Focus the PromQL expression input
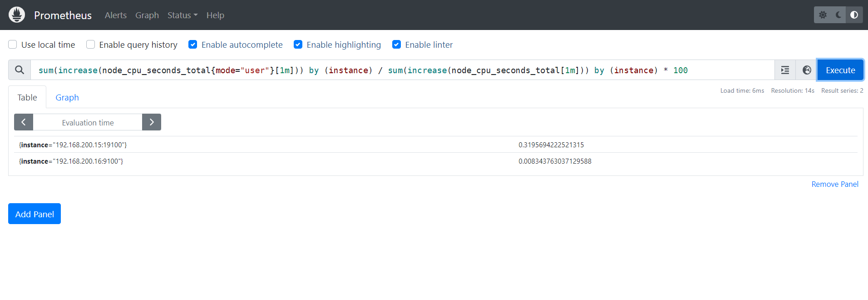The image size is (868, 300). [x=403, y=70]
